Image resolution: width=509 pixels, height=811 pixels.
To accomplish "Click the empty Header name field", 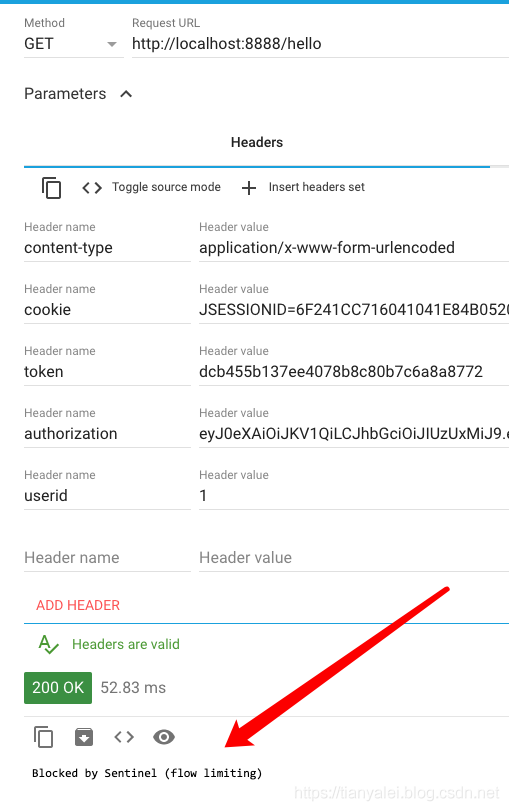I will pos(107,558).
